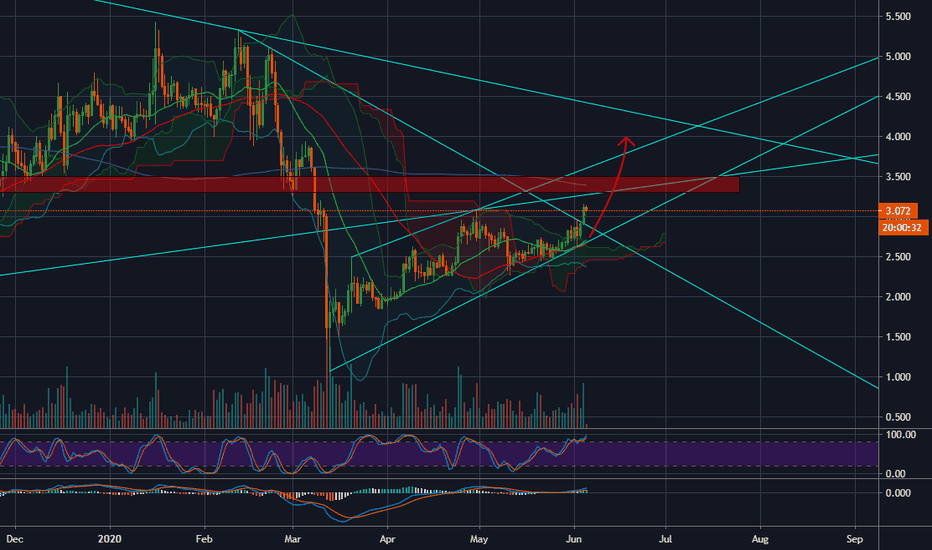Click the Mar label on time axis

click(x=292, y=539)
